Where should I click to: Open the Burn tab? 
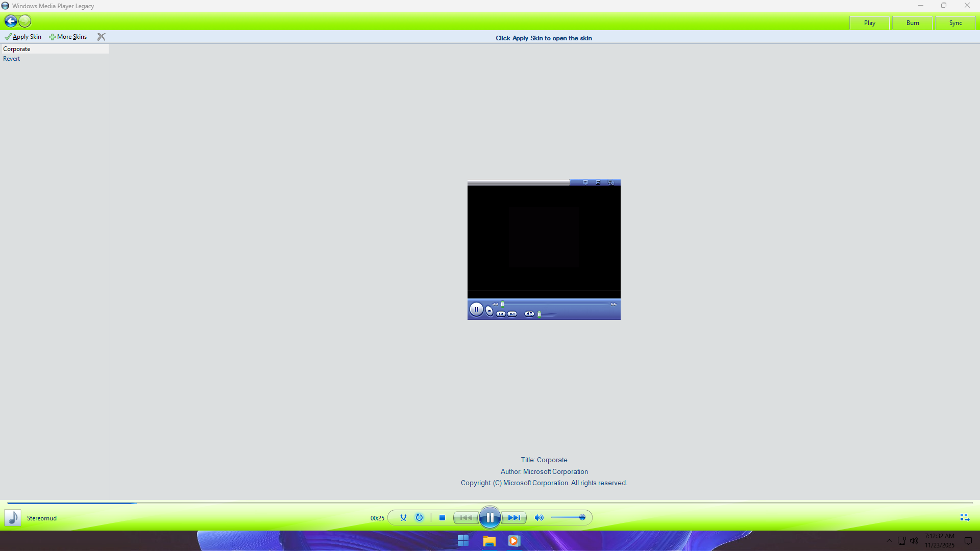point(912,23)
